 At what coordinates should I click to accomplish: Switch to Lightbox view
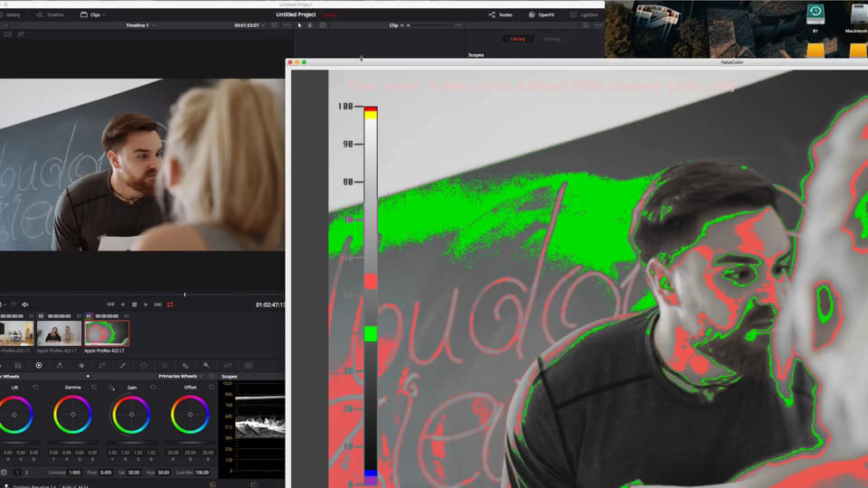click(x=584, y=15)
